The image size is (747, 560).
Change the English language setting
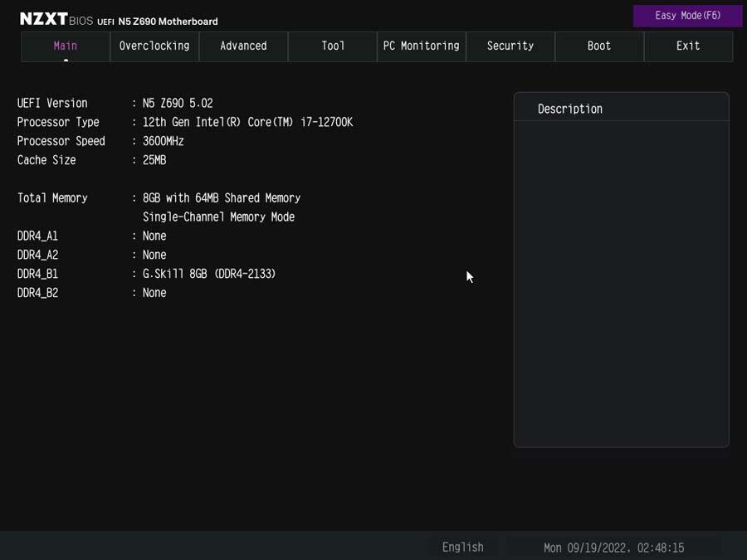coord(462,548)
